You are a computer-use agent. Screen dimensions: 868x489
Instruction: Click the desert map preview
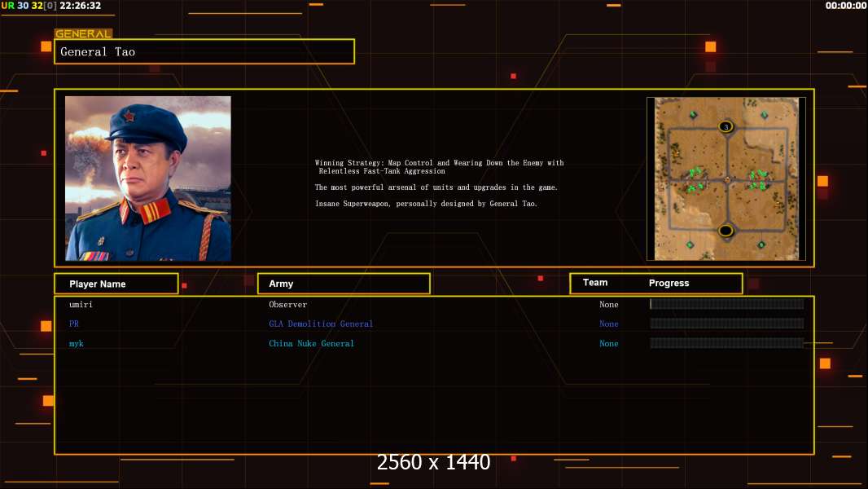(x=726, y=178)
